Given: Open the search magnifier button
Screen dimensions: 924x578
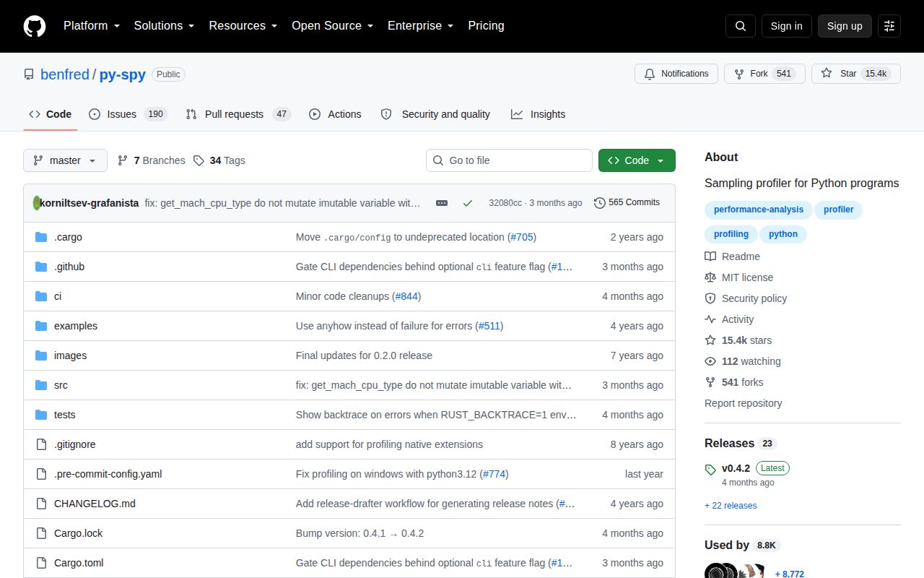Looking at the screenshot, I should (x=741, y=26).
